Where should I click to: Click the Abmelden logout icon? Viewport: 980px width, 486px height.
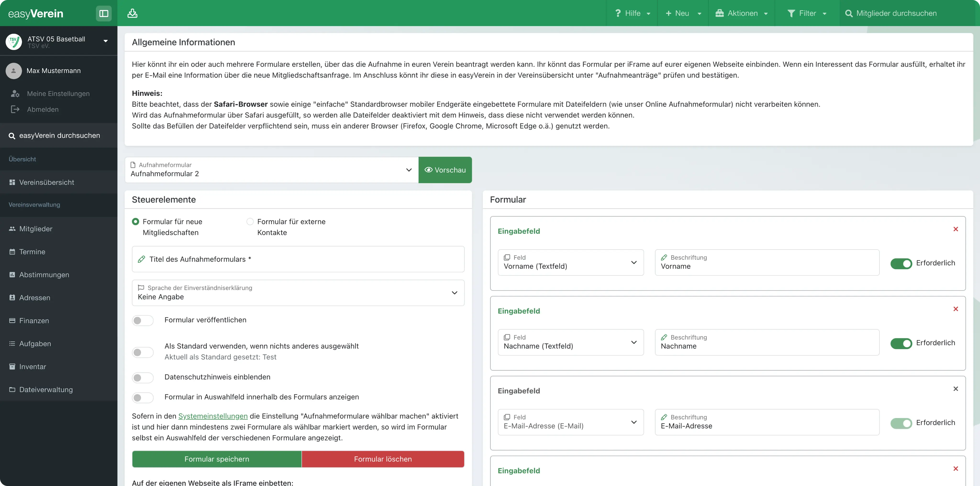(x=15, y=110)
